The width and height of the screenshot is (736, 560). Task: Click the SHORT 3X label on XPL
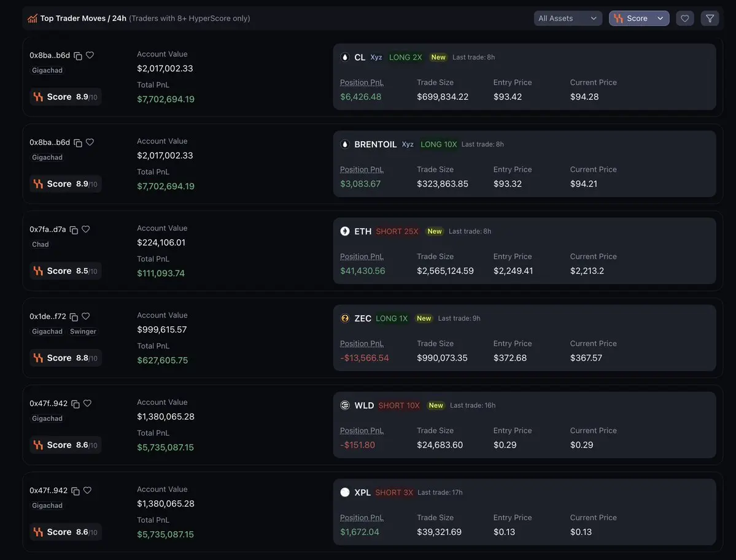click(x=394, y=493)
